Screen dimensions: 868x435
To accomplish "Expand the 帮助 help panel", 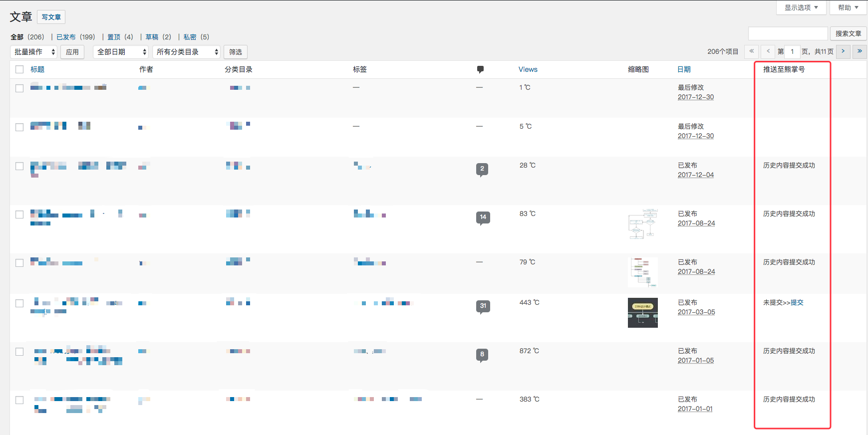I will tap(848, 7).
